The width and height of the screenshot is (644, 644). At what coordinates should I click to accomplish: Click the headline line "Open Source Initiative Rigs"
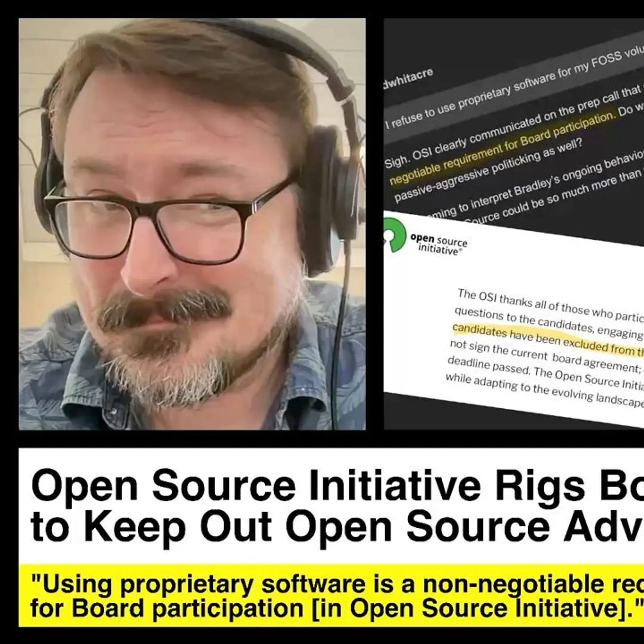(337, 486)
